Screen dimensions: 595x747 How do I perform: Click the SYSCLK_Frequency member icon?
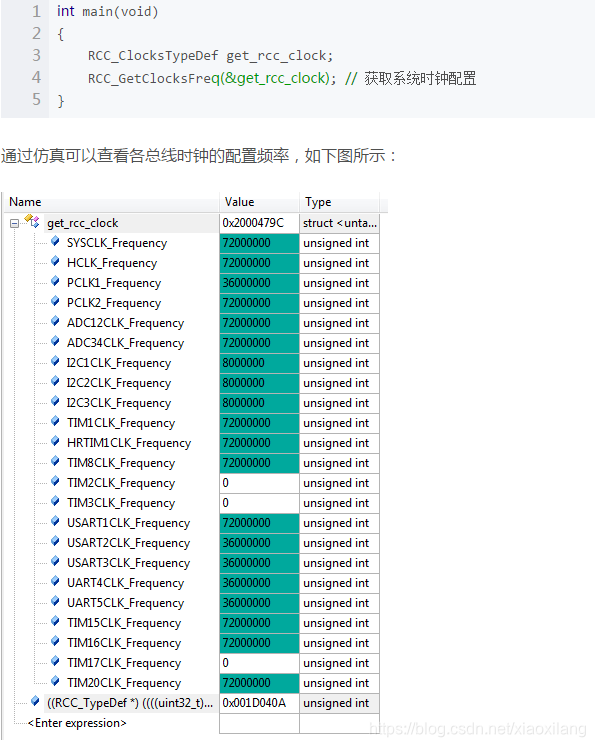55,242
